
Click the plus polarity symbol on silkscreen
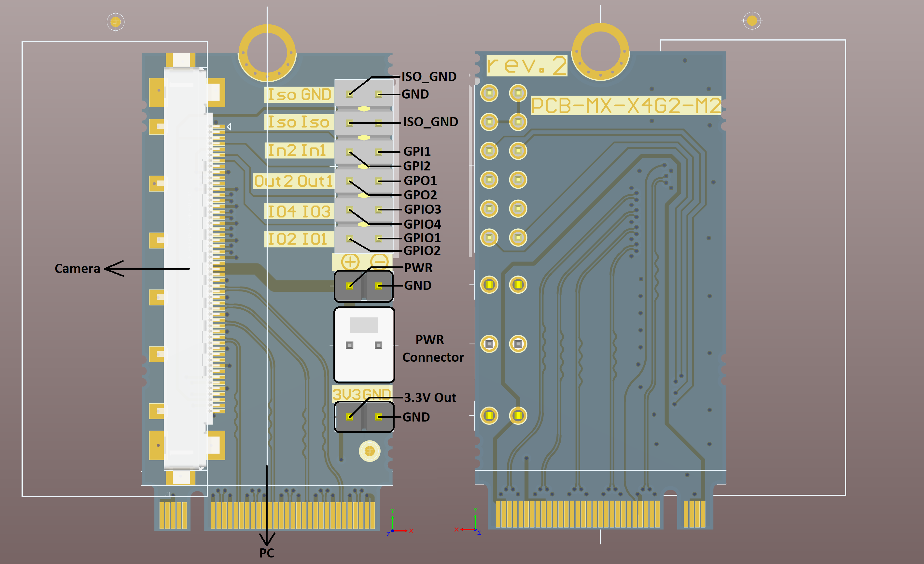coord(350,262)
